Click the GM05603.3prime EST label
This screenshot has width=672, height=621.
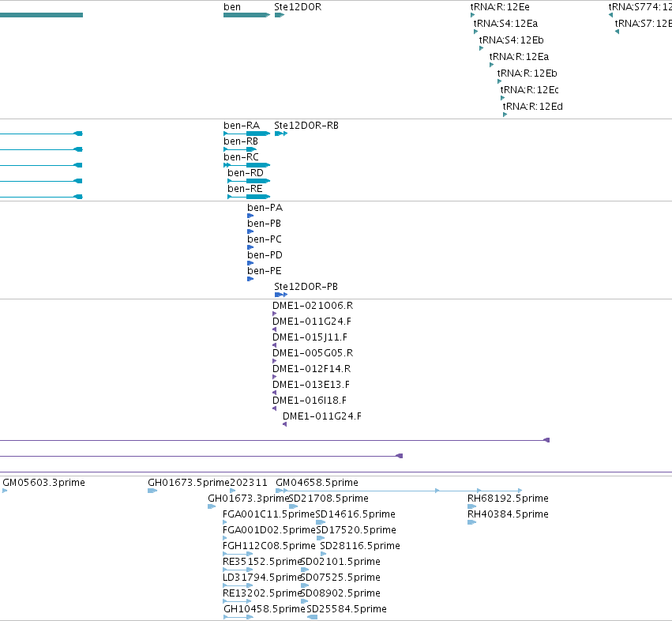[43, 483]
